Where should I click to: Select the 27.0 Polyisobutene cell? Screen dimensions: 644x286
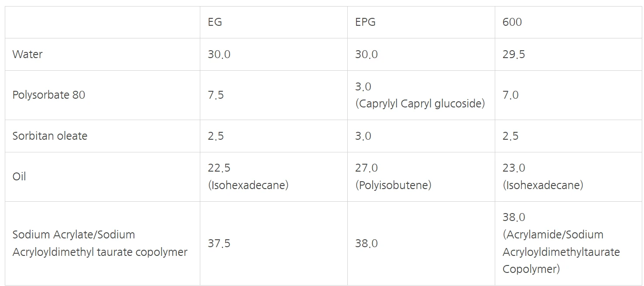click(x=421, y=177)
